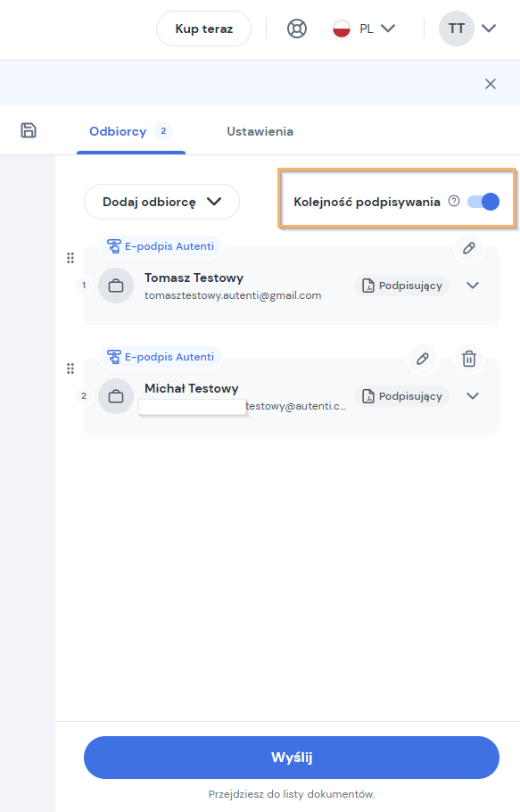Click the Wyślij button

coord(292,757)
